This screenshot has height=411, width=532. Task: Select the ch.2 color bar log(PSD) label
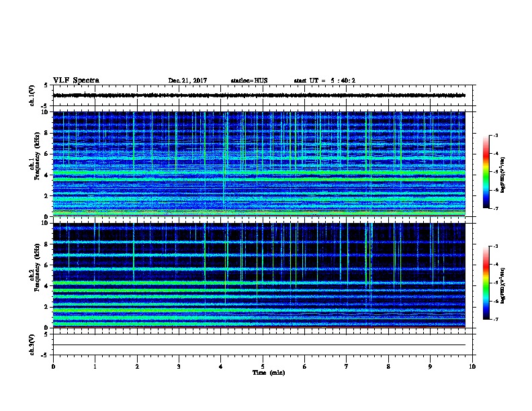[502, 286]
